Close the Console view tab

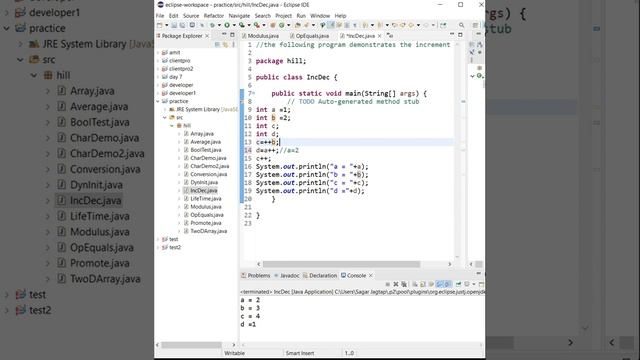click(371, 276)
